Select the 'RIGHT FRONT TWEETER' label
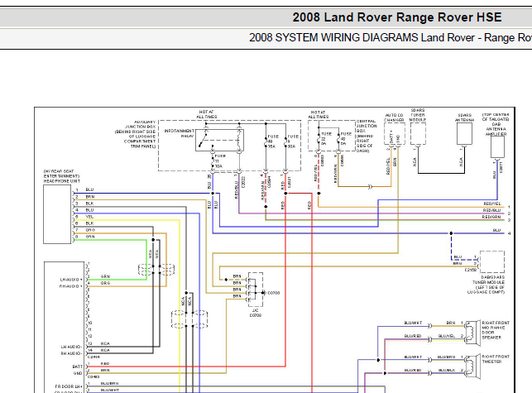532x393 pixels. [496, 359]
